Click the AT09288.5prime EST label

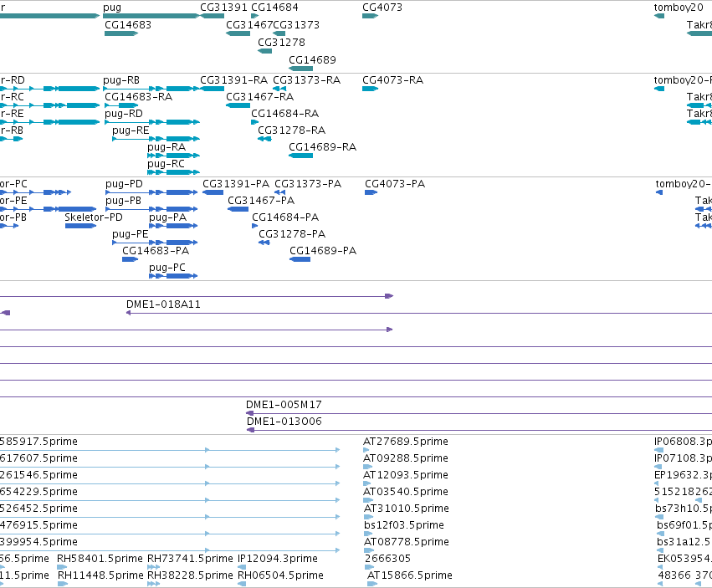click(x=406, y=458)
